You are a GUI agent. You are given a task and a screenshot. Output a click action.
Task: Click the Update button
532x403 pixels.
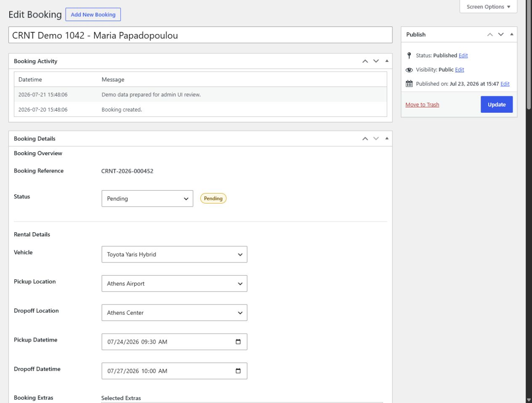(497, 104)
